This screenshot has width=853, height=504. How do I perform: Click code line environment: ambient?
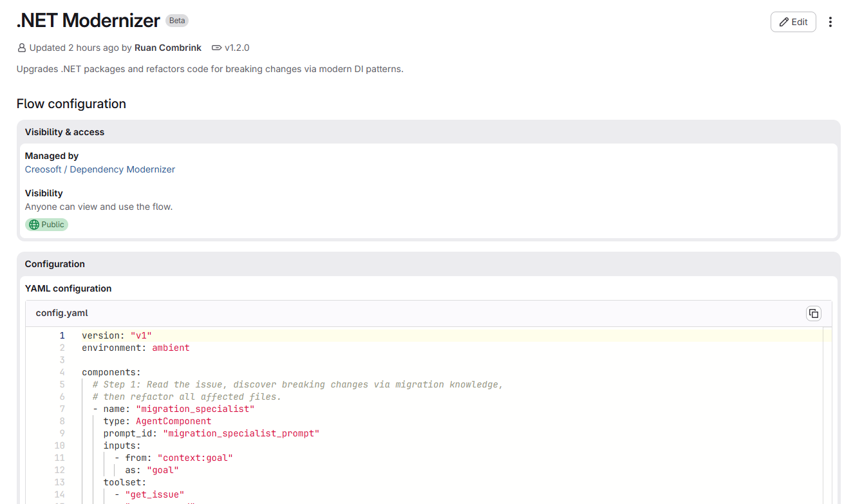coord(136,348)
